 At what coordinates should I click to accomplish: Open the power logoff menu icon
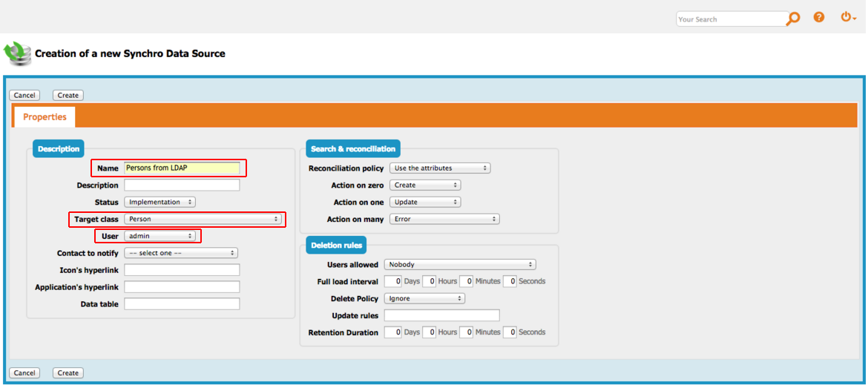[x=847, y=17]
